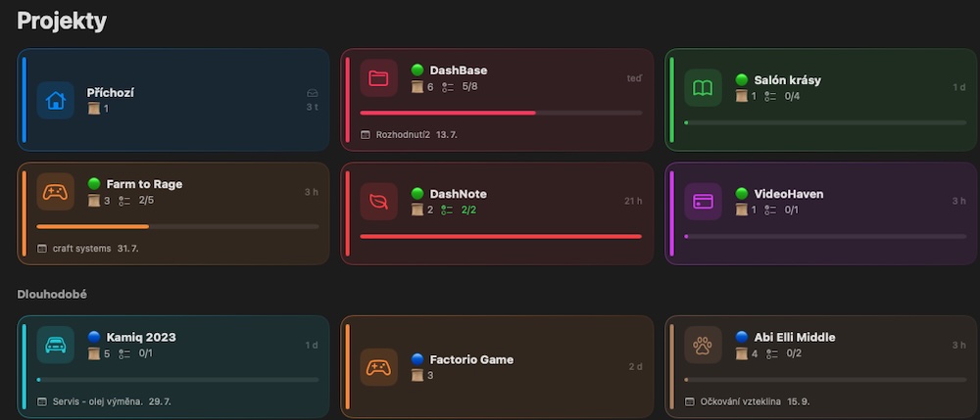Click the Kamiq 2023 progress bar
Image resolution: width=980 pixels, height=420 pixels.
pyautogui.click(x=177, y=380)
